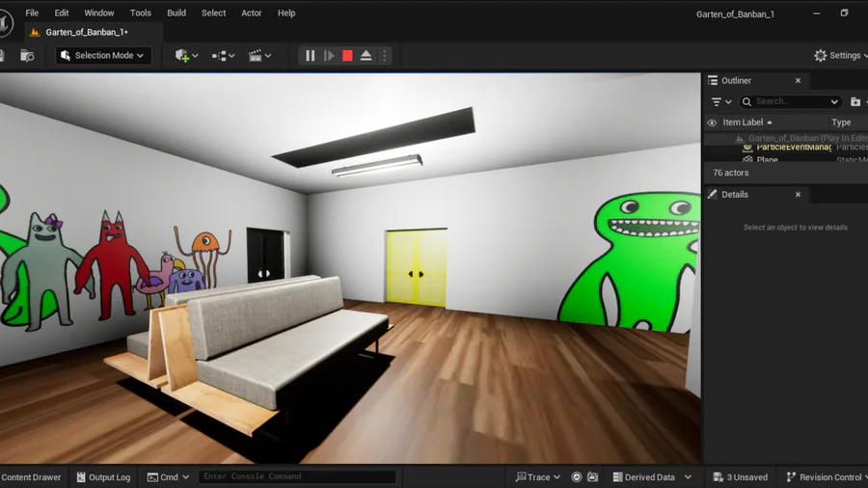Close the Details panel
The height and width of the screenshot is (488, 868).
pos(798,194)
